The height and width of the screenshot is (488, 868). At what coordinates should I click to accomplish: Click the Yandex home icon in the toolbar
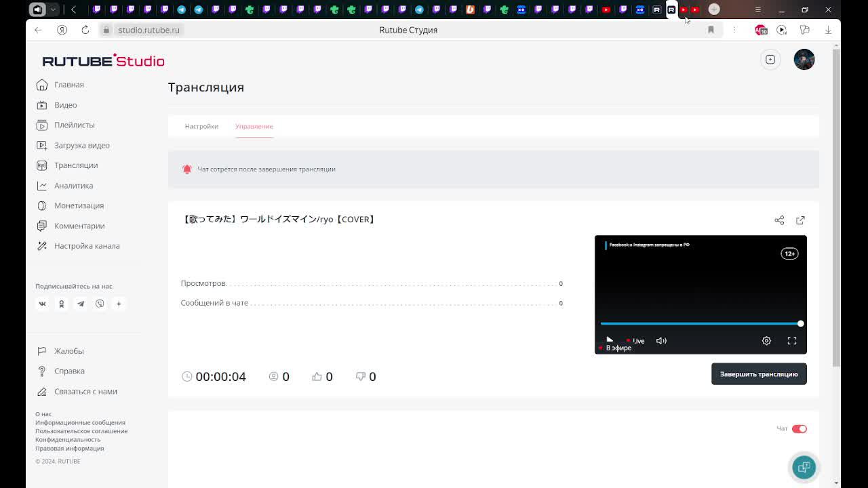[x=62, y=30]
